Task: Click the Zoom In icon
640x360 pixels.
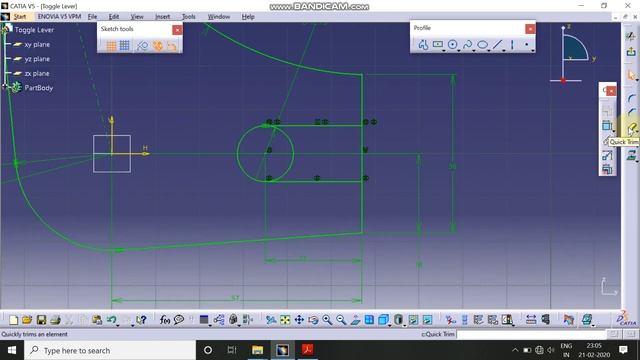Action: click(327, 320)
